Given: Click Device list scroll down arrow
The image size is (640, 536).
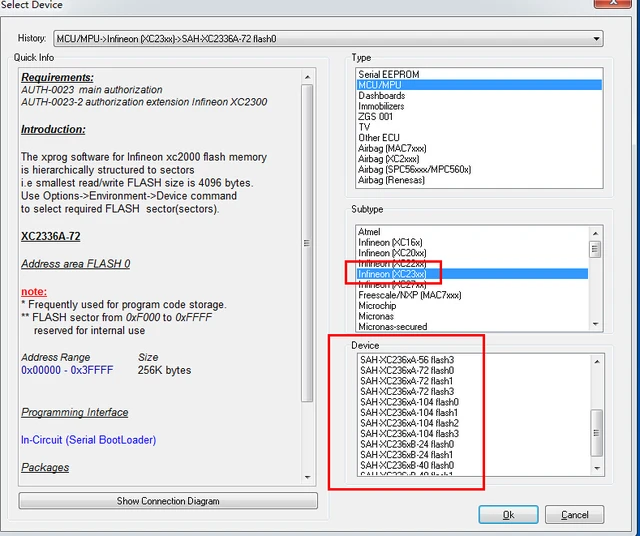Looking at the screenshot, I should point(597,468).
